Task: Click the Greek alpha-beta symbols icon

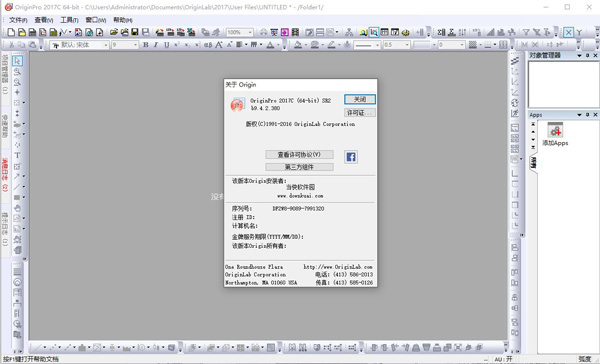Action: click(x=208, y=45)
